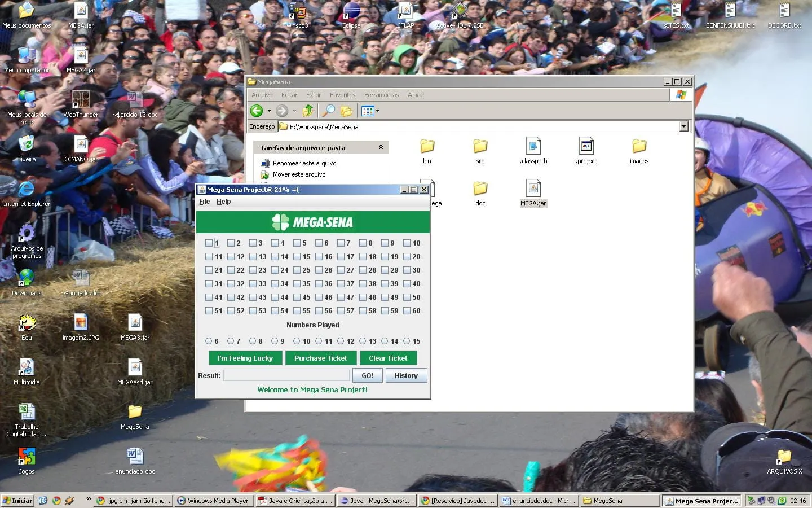The image size is (812, 508).
Task: Click the I'm Feeling Lucky button
Action: 245,358
